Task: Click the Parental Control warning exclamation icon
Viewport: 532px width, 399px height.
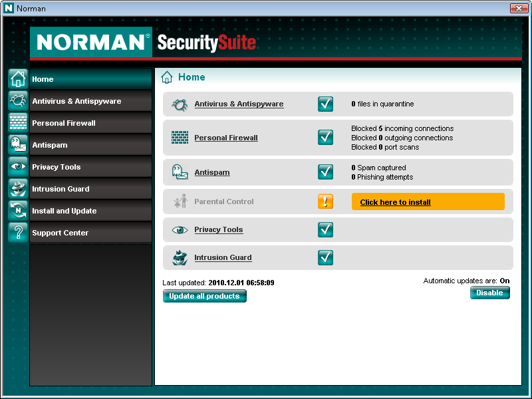Action: (325, 201)
